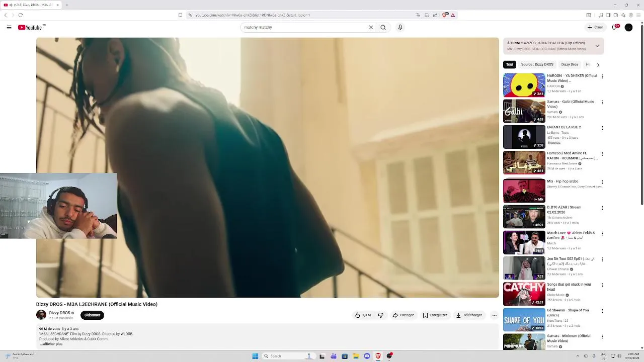
Task: Open options for HAROON - YA DHEKER video
Action: (602, 76)
